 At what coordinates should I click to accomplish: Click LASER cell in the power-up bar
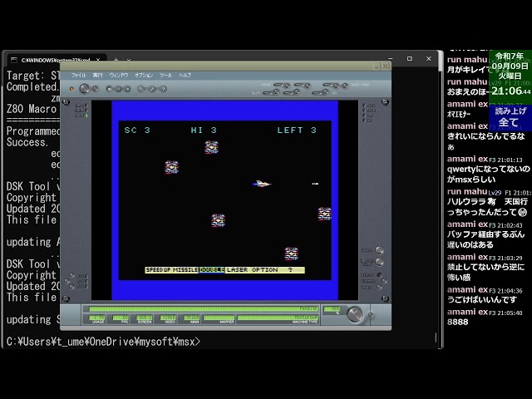(237, 270)
